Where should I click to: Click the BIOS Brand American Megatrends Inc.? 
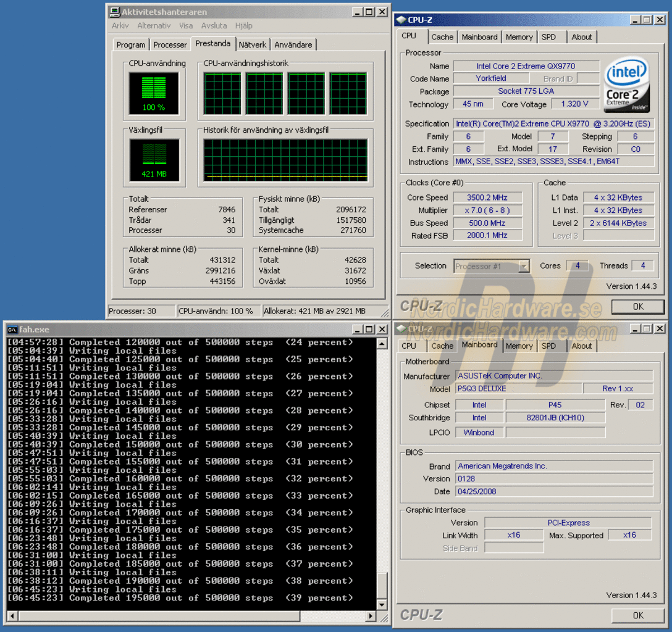[553, 466]
